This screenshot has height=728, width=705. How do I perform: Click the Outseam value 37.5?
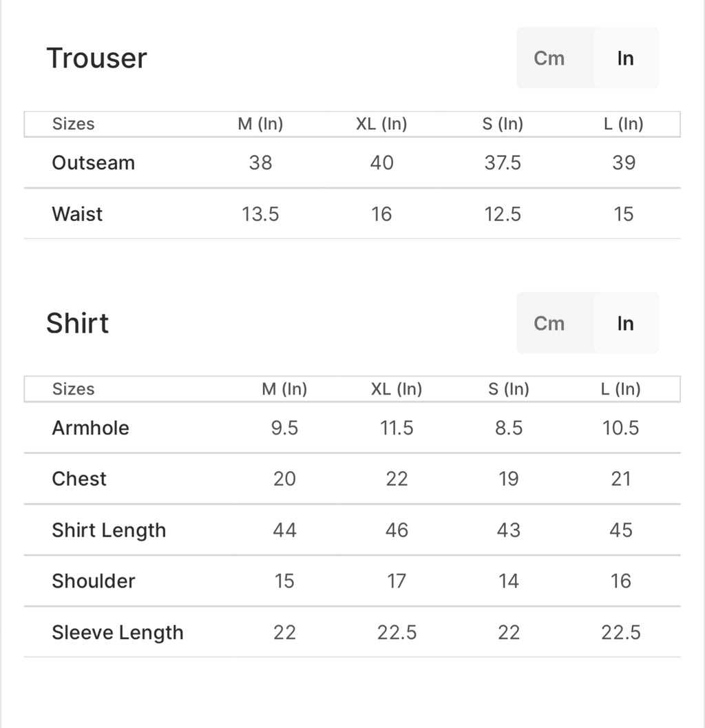point(503,163)
